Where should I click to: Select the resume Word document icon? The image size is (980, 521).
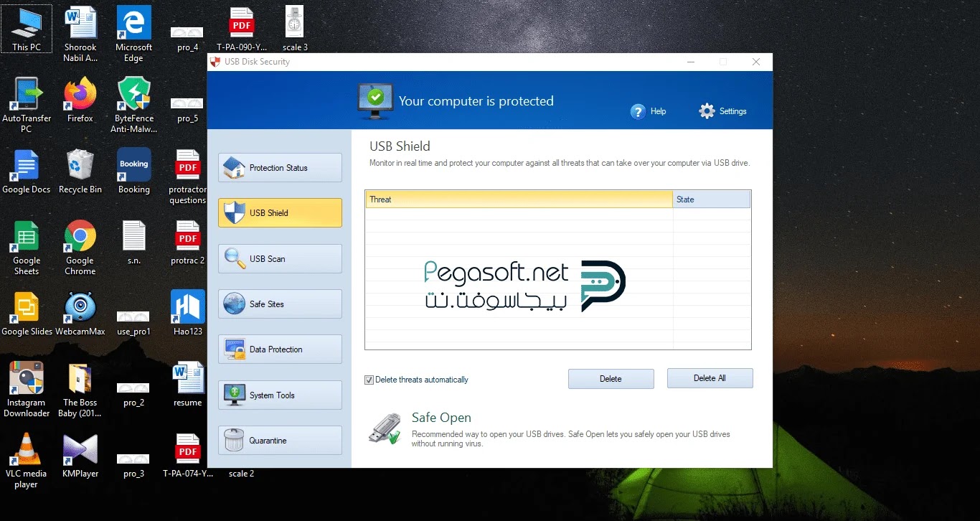[188, 385]
